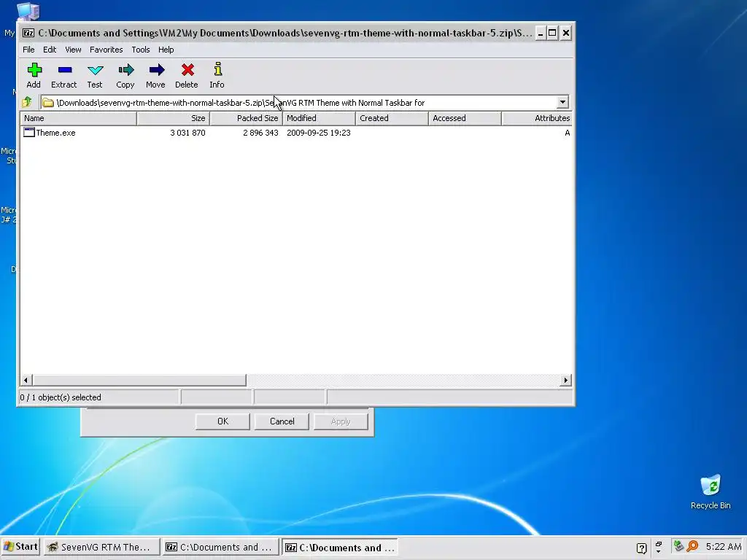This screenshot has width=747, height=560.
Task: Click the horizontal scrollbar thumb
Action: click(139, 380)
